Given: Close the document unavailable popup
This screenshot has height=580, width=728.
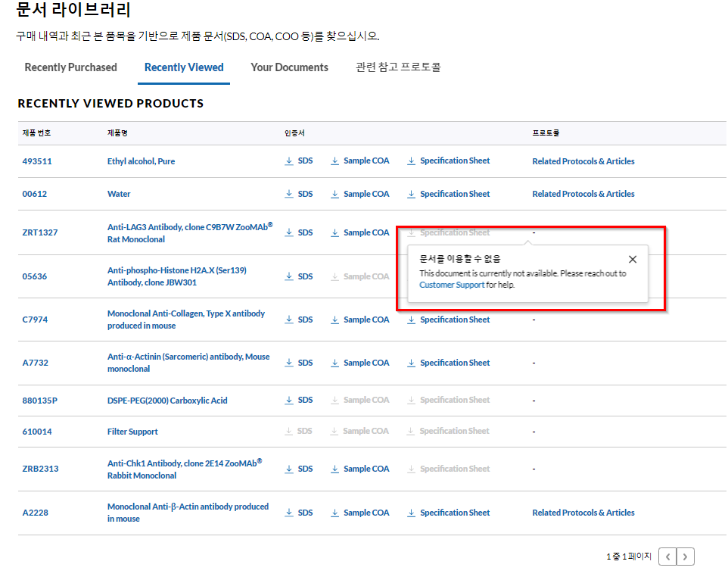Looking at the screenshot, I should (633, 259).
